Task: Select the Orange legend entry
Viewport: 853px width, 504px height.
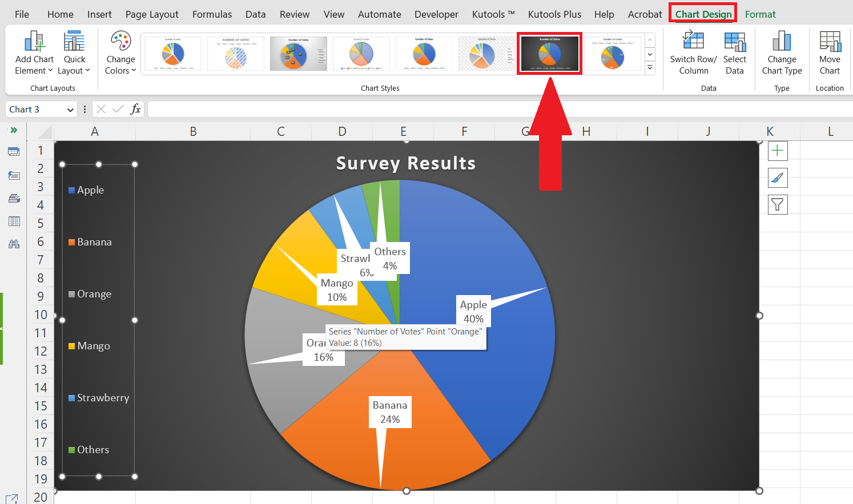Action: pos(90,294)
